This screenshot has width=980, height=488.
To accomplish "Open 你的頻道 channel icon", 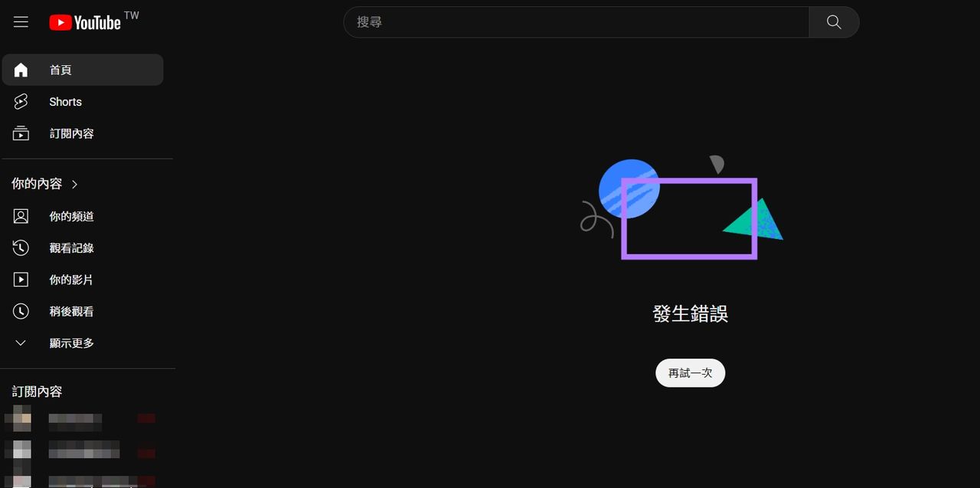I will [21, 216].
